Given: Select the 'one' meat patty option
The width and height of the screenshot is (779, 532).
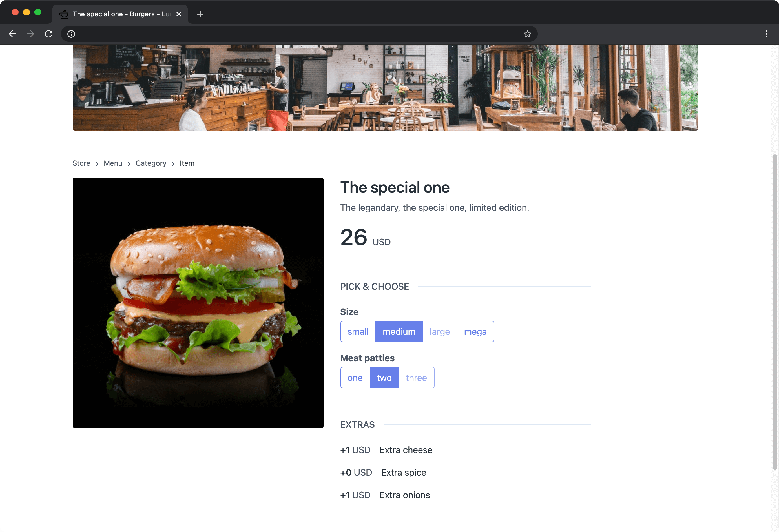Looking at the screenshot, I should pos(355,377).
